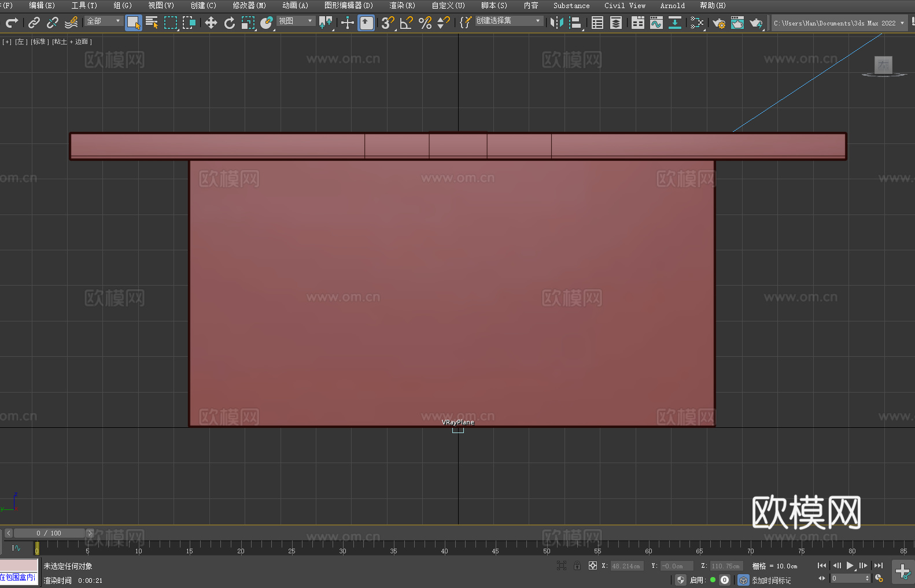Select the Rotate tool
915x588 pixels.
click(x=230, y=23)
